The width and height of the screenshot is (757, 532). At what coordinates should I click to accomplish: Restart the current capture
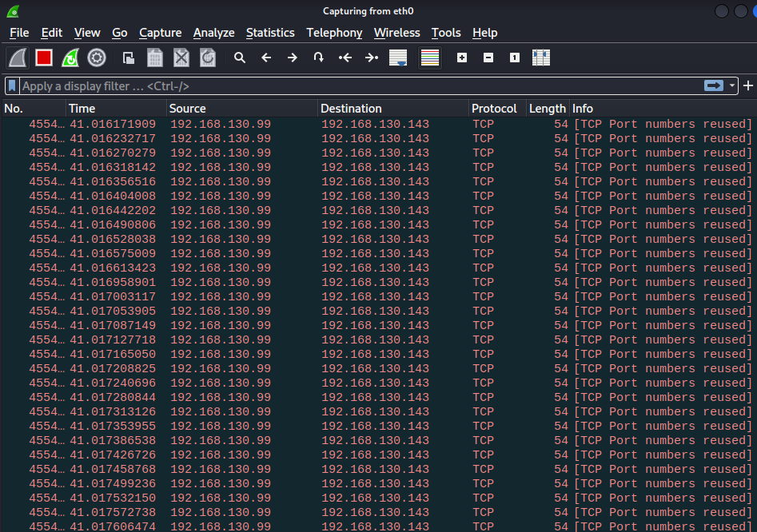[70, 58]
